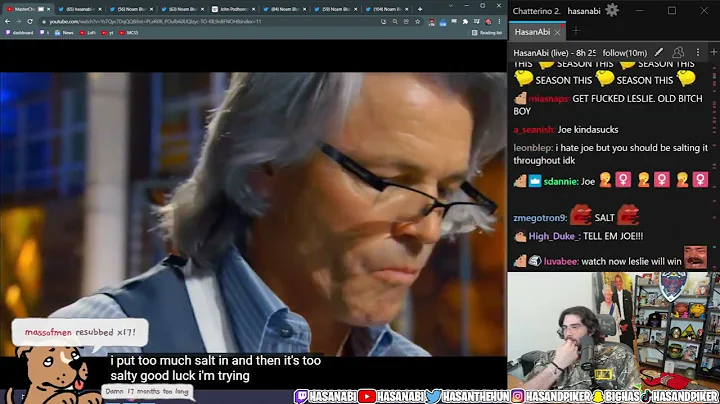This screenshot has height=404, width=720.
Task: Open the yt bookmark
Action: click(107, 33)
